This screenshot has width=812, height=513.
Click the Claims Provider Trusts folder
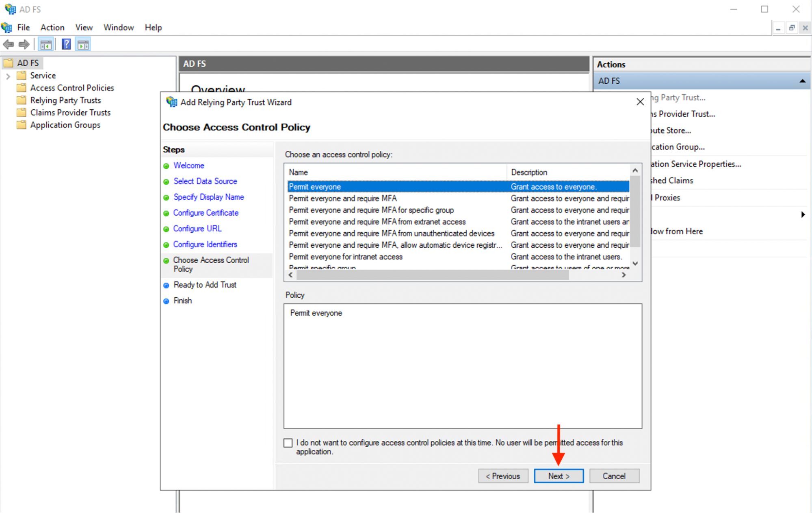[70, 113]
